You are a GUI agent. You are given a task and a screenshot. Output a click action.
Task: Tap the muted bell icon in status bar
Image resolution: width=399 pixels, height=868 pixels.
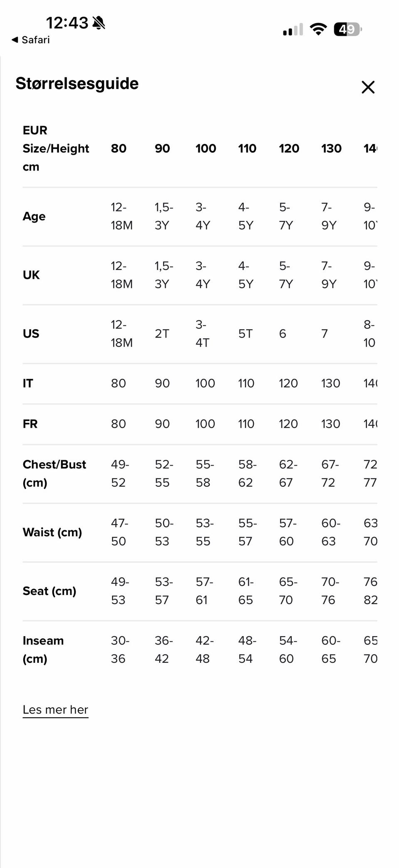pos(99,23)
